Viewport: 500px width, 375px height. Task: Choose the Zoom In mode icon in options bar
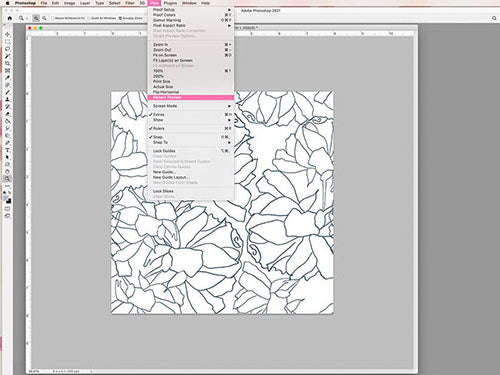[36, 18]
